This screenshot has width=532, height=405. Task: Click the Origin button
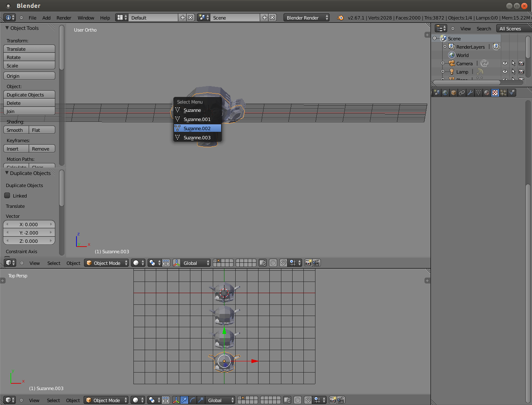(29, 76)
